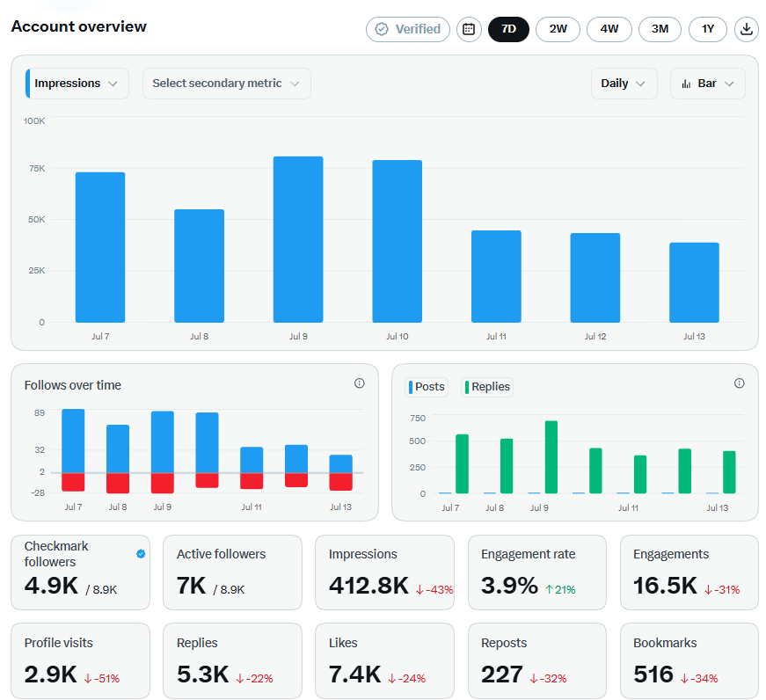Select the 1Y time range
This screenshot has height=700, width=766.
pos(708,29)
